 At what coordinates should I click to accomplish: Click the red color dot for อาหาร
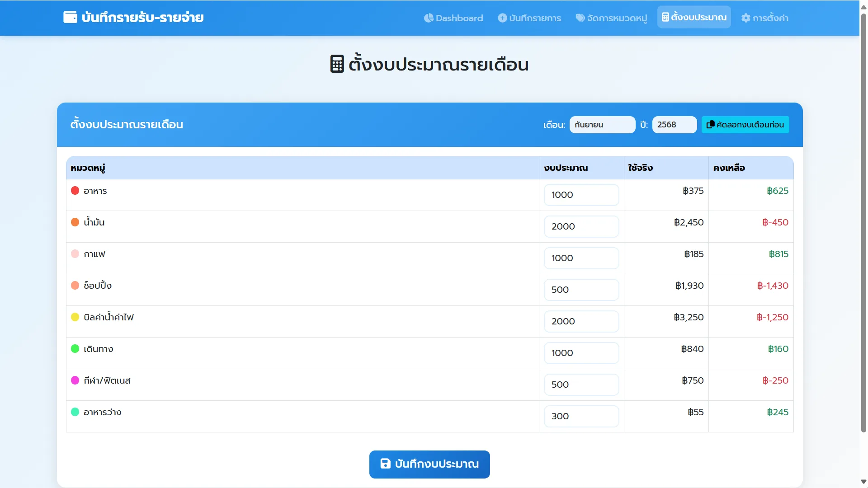click(75, 191)
